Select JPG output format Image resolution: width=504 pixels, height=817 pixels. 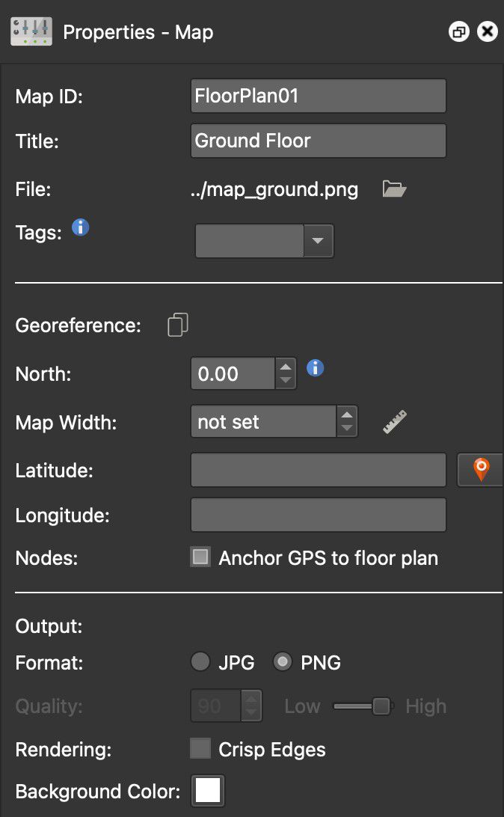point(200,661)
